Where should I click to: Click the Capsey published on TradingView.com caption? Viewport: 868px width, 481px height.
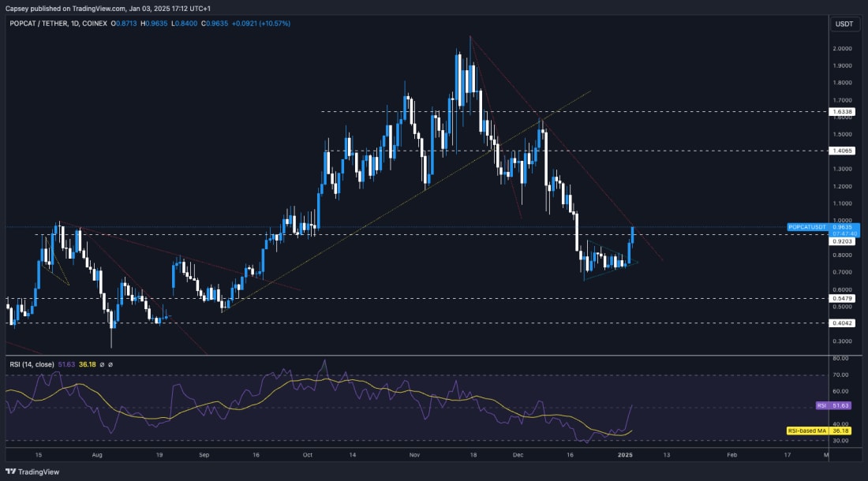(108, 9)
